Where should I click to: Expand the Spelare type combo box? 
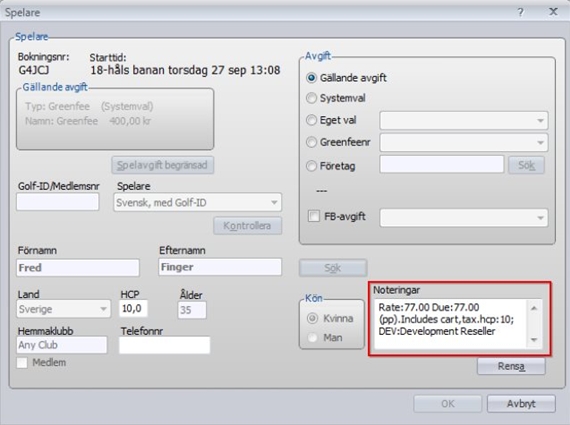click(197, 203)
